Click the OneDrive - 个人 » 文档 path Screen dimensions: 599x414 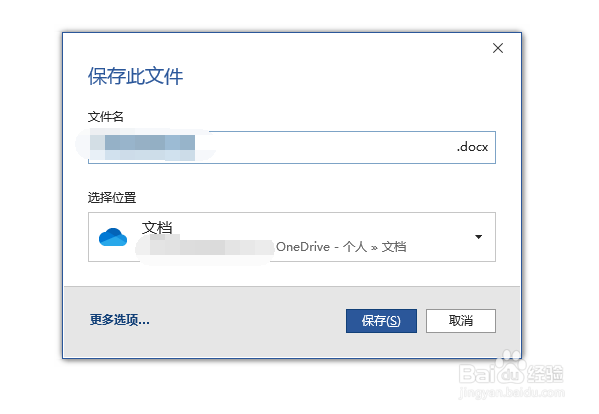tap(341, 247)
